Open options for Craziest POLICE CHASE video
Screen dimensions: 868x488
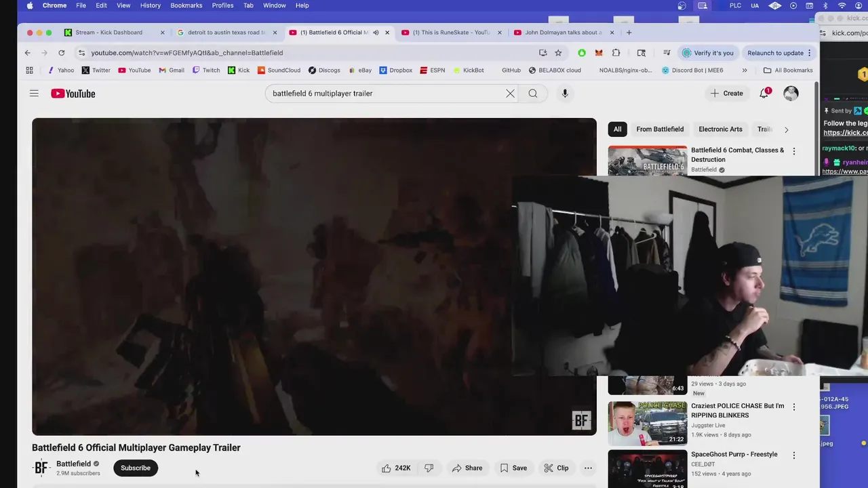[x=794, y=407]
